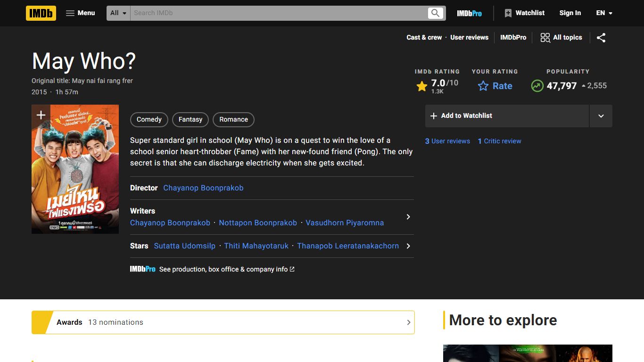The height and width of the screenshot is (362, 644).
Task: Open the hamburger Menu
Action: 81,13
